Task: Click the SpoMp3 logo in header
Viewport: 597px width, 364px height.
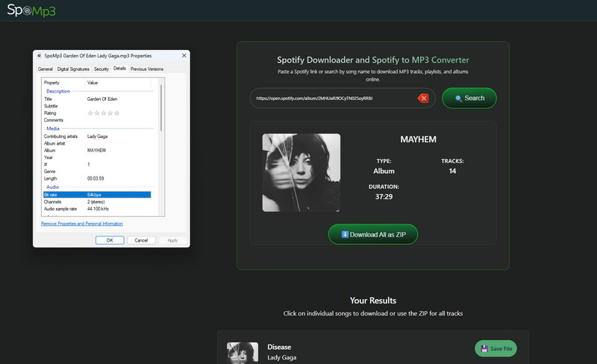Action: click(31, 10)
